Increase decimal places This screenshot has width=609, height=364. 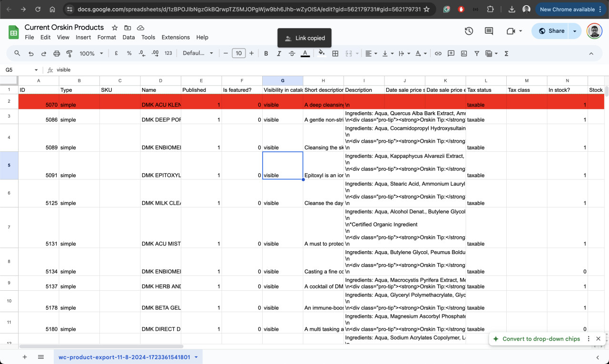tap(155, 53)
